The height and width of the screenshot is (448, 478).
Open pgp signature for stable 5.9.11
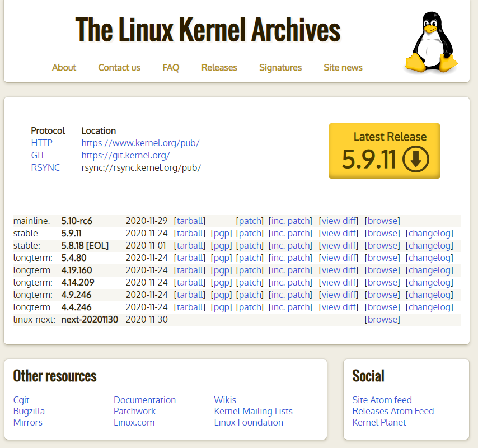pyautogui.click(x=221, y=234)
